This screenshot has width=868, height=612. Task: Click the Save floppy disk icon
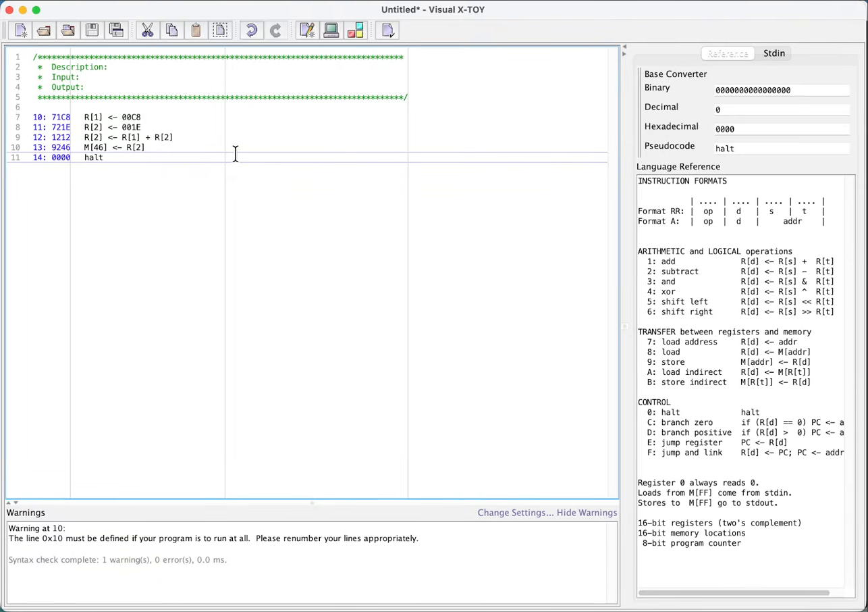tap(92, 30)
